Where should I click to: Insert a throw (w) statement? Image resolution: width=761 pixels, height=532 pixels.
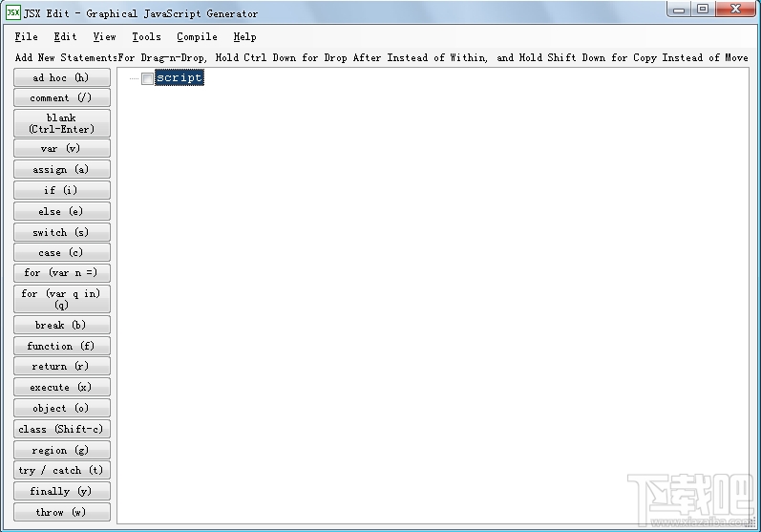62,512
